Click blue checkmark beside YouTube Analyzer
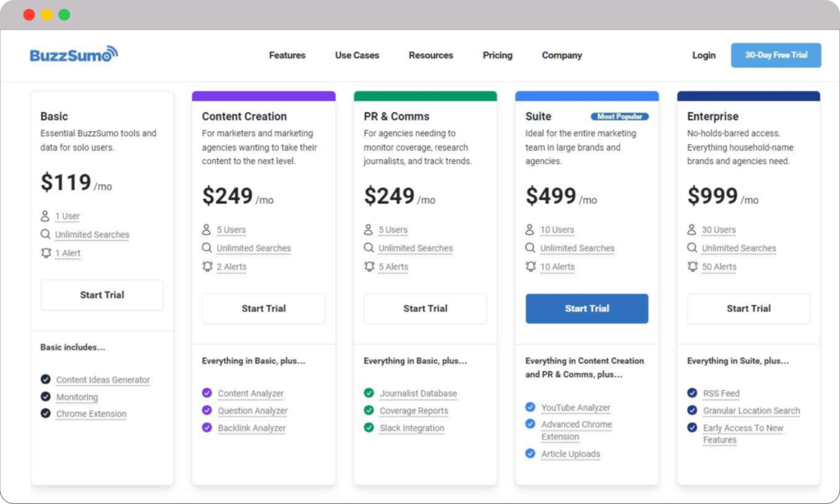This screenshot has width=840, height=504. [x=530, y=407]
